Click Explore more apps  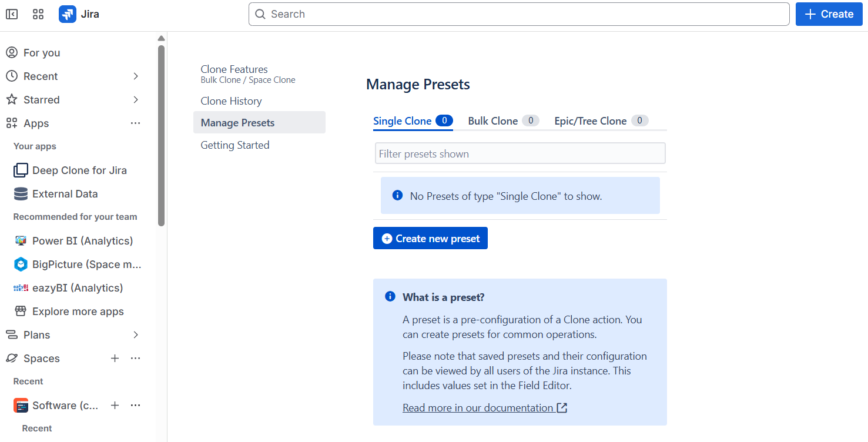coord(78,312)
